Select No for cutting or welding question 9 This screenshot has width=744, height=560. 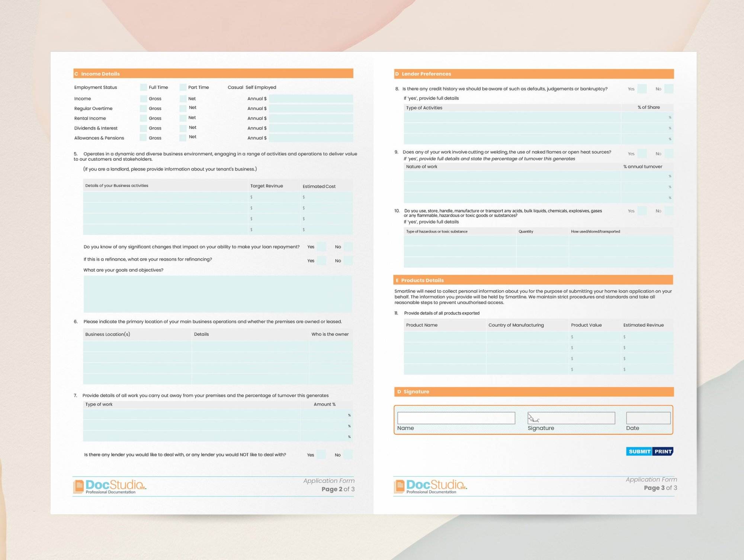pyautogui.click(x=668, y=154)
